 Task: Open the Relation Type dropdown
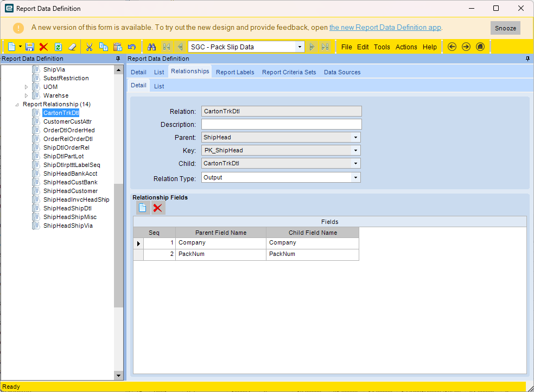pos(356,177)
